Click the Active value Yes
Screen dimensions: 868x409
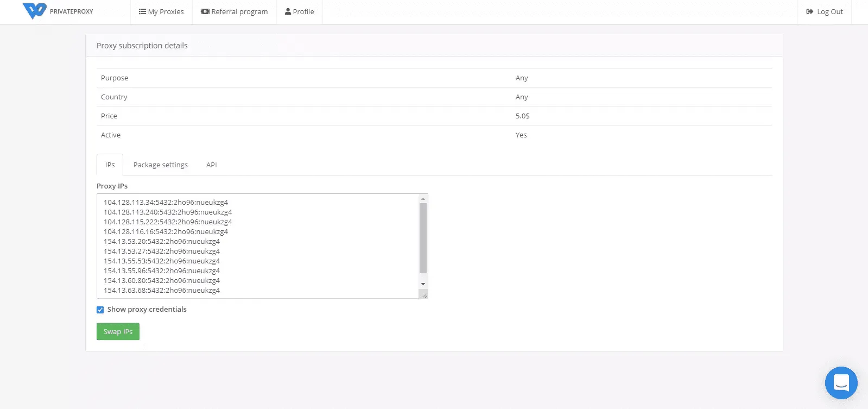[x=521, y=135]
